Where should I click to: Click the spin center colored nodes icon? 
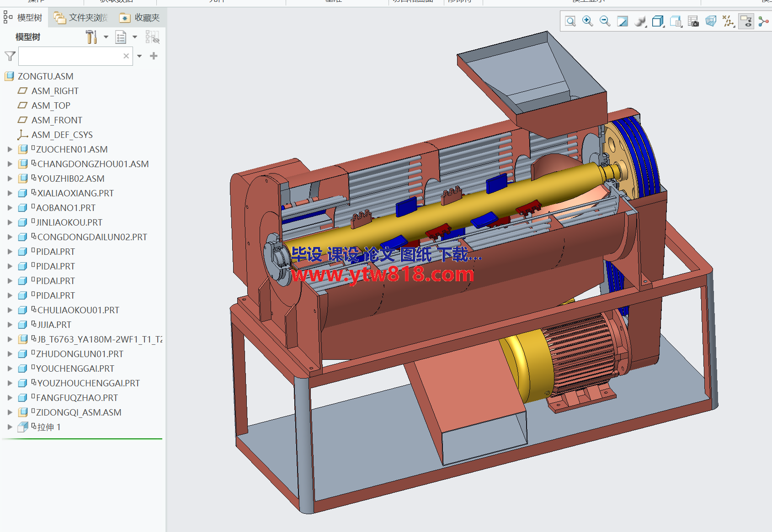(763, 21)
